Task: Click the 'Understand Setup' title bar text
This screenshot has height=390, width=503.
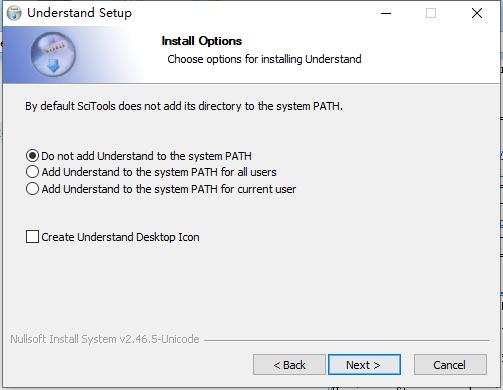Action: (79, 13)
